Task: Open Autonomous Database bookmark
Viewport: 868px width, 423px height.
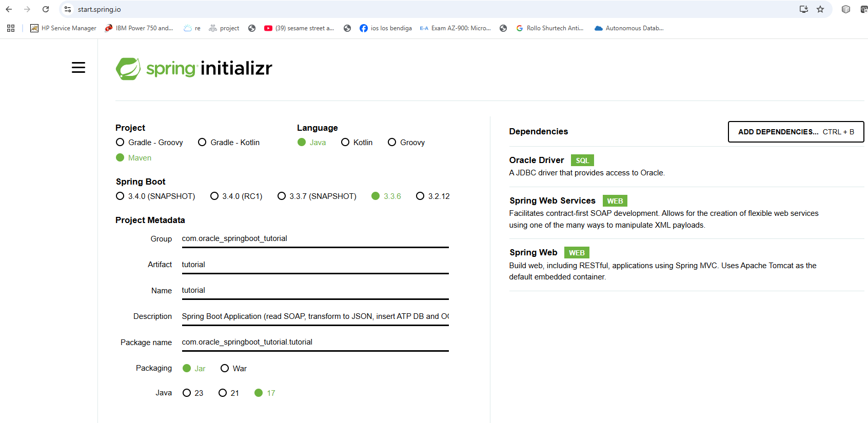Action: (629, 28)
